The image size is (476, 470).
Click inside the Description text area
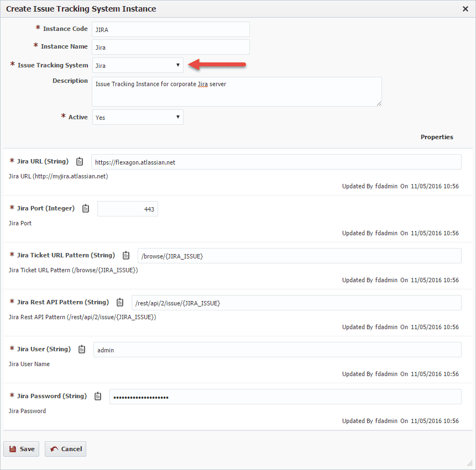click(x=237, y=92)
